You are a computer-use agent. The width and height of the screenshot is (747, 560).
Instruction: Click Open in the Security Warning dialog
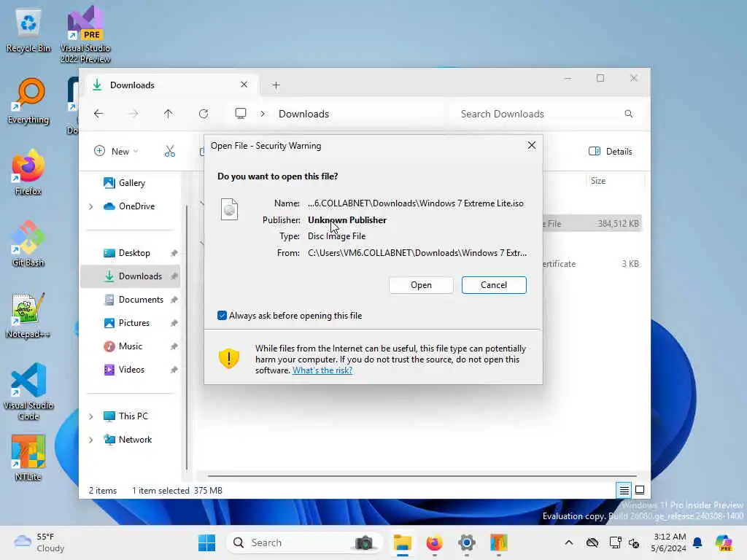point(421,285)
